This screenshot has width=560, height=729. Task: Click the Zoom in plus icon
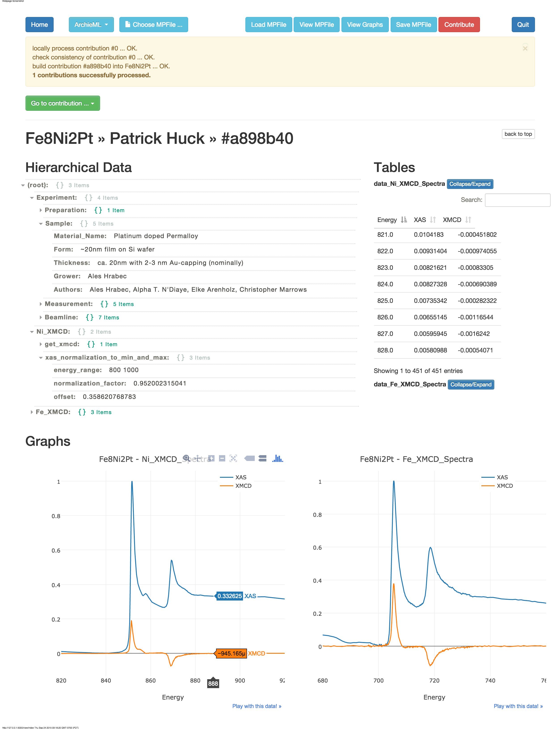click(x=211, y=458)
